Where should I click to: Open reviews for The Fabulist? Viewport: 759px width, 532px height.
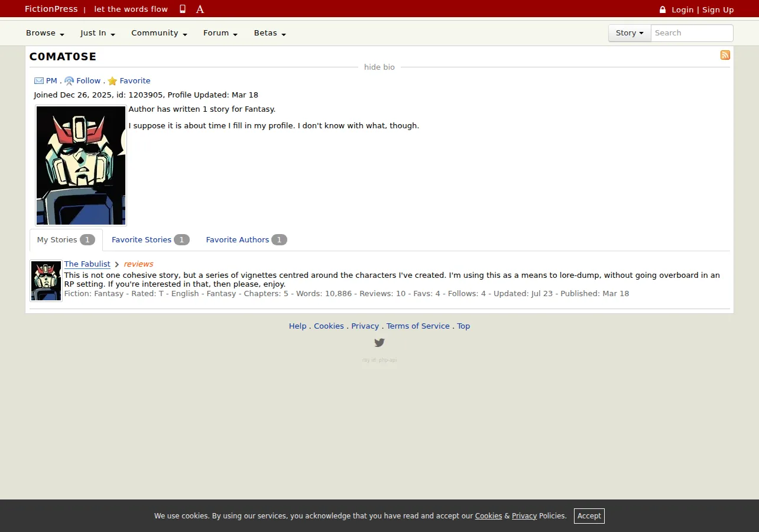click(x=138, y=264)
